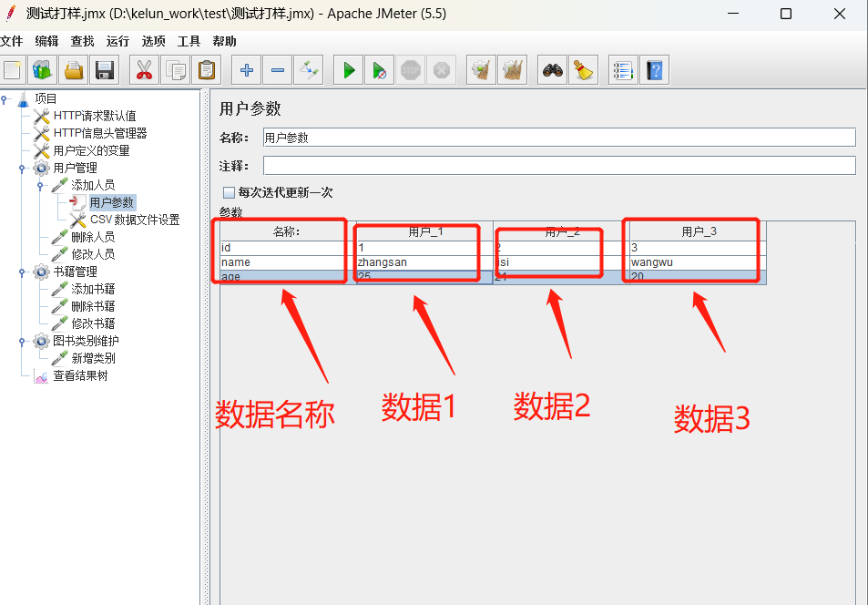Collapse the 用户管理 thread group node
868x605 pixels.
coord(22,168)
